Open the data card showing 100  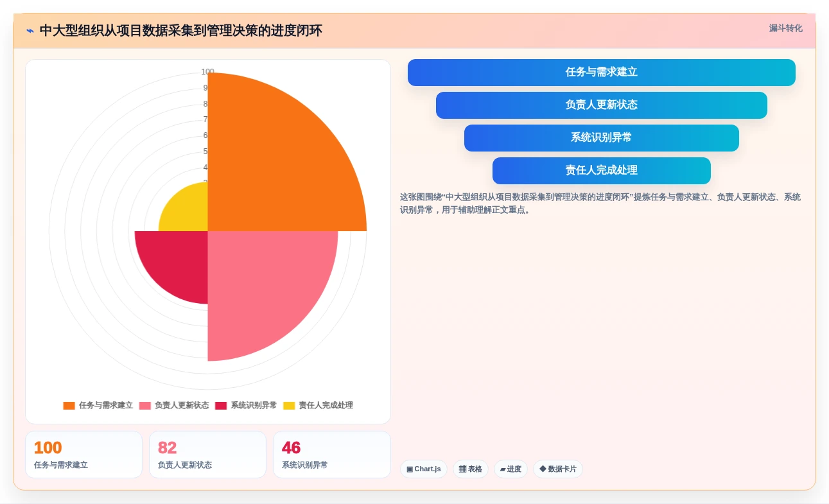click(x=83, y=455)
